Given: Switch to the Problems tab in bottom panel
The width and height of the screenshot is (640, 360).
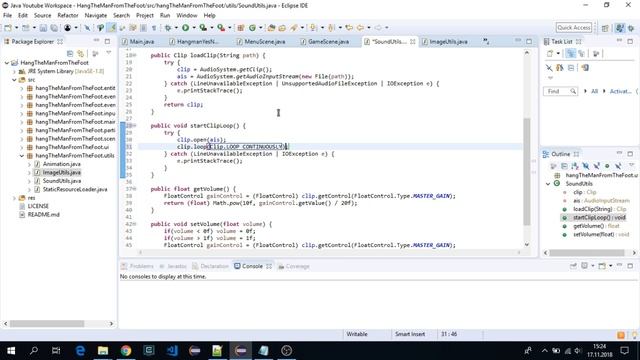Looking at the screenshot, I should tap(138, 266).
